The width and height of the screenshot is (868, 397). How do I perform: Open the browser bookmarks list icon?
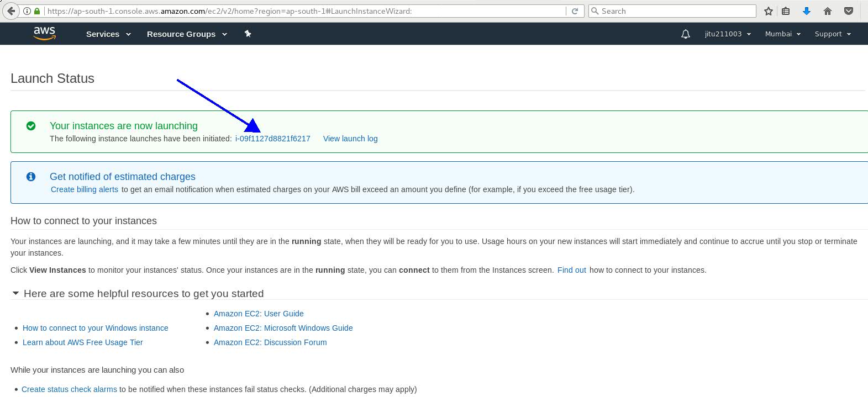coord(786,11)
